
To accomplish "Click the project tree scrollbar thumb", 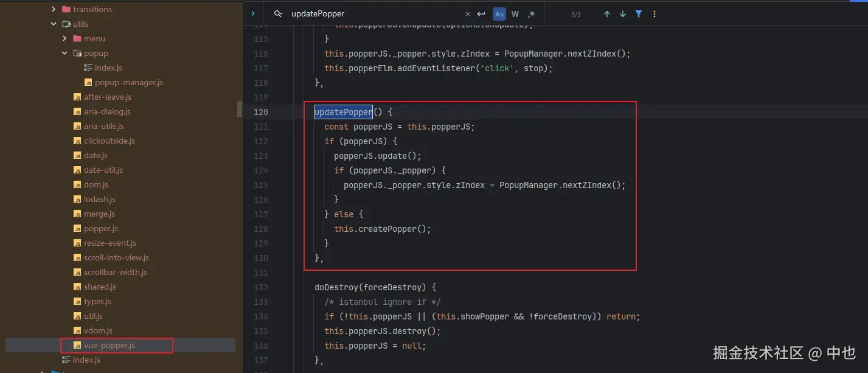I will pyautogui.click(x=239, y=108).
